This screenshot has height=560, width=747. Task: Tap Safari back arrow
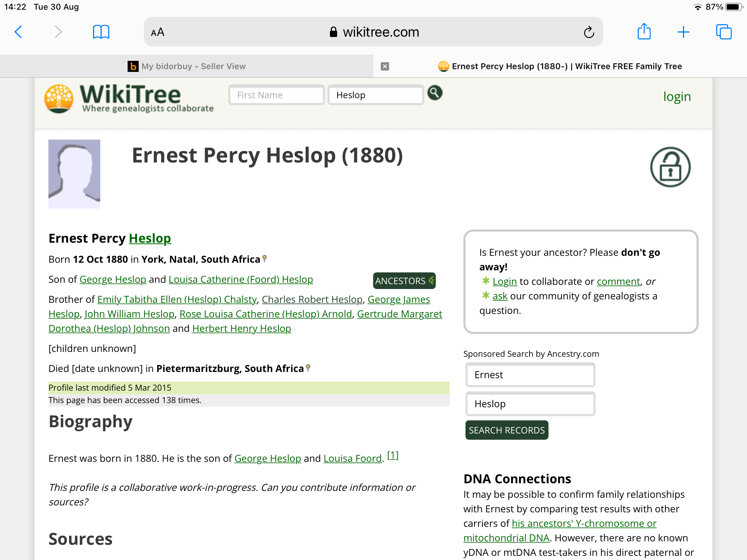pyautogui.click(x=19, y=32)
